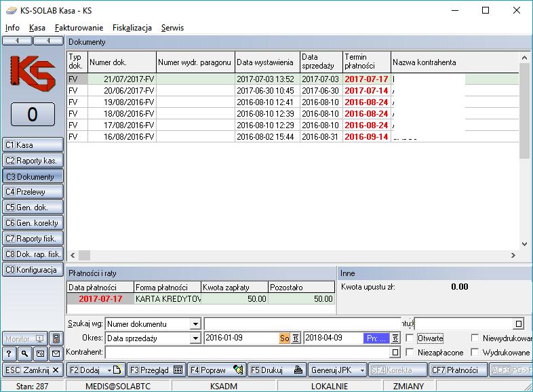Click the magnifying glass search icon
This screenshot has width=533, height=392.
click(x=24, y=354)
